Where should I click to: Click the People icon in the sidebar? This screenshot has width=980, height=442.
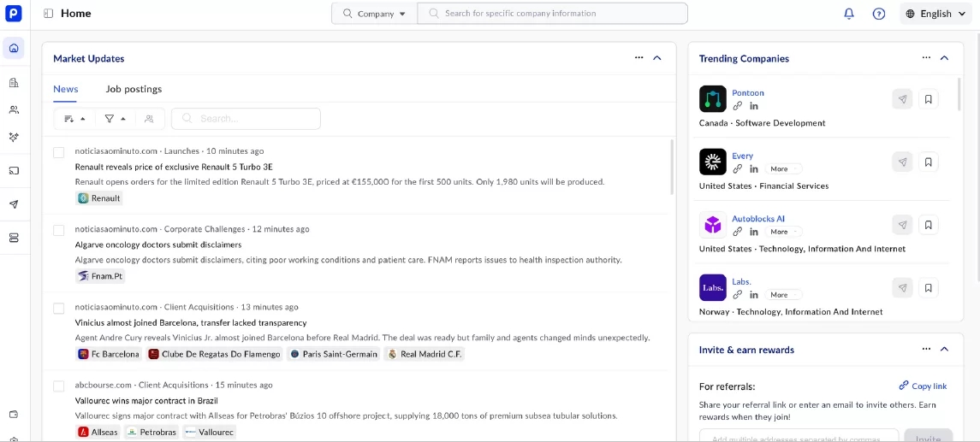pos(14,110)
